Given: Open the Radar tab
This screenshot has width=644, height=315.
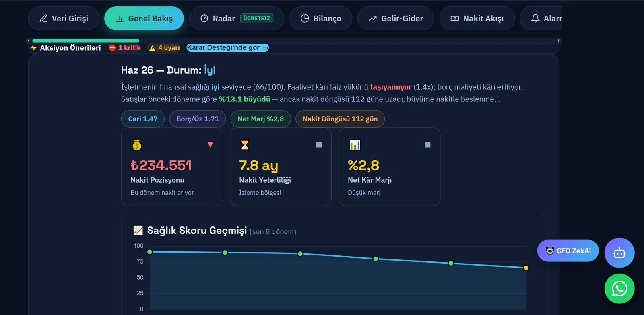Looking at the screenshot, I should [x=237, y=19].
